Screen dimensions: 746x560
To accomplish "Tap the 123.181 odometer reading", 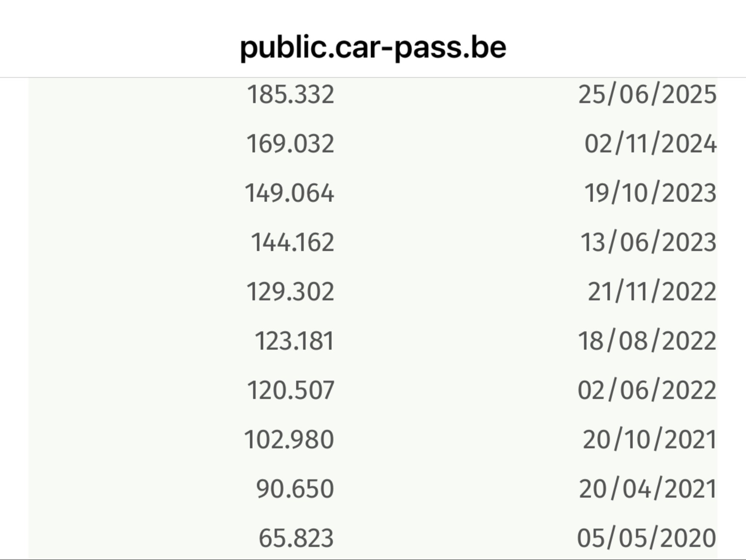I will tap(294, 341).
